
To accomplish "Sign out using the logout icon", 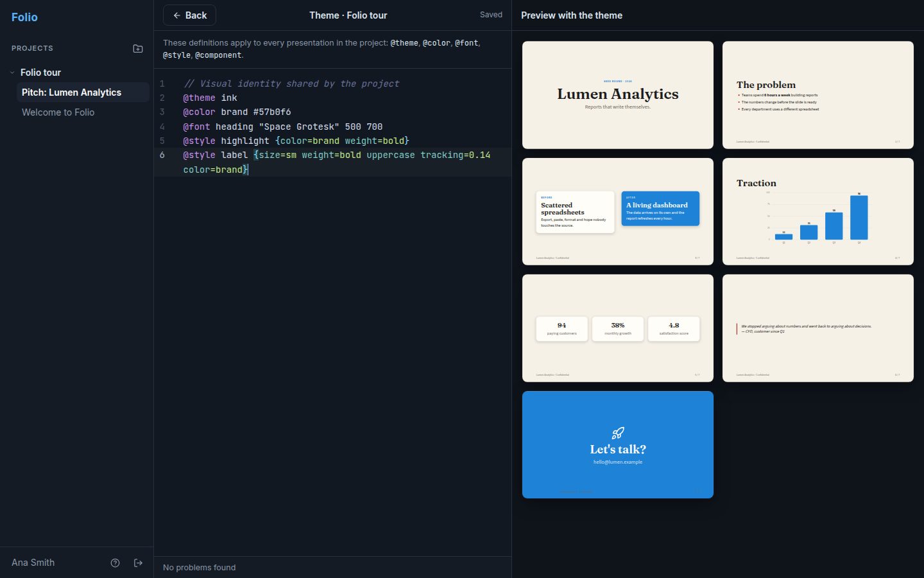I will 138,563.
